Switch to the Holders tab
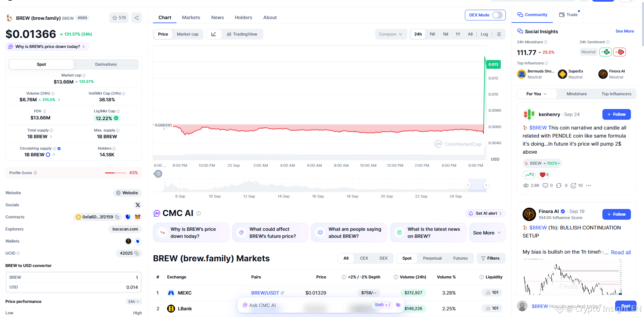644x317 pixels. pos(243,17)
